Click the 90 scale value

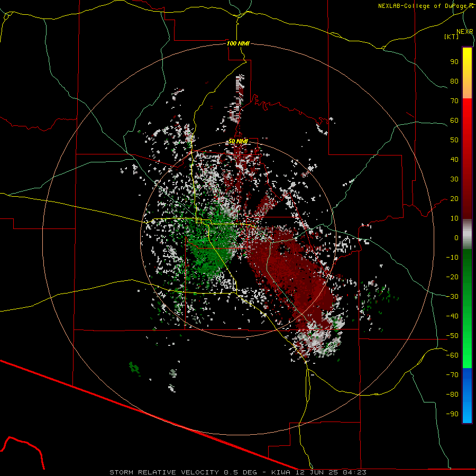click(454, 62)
